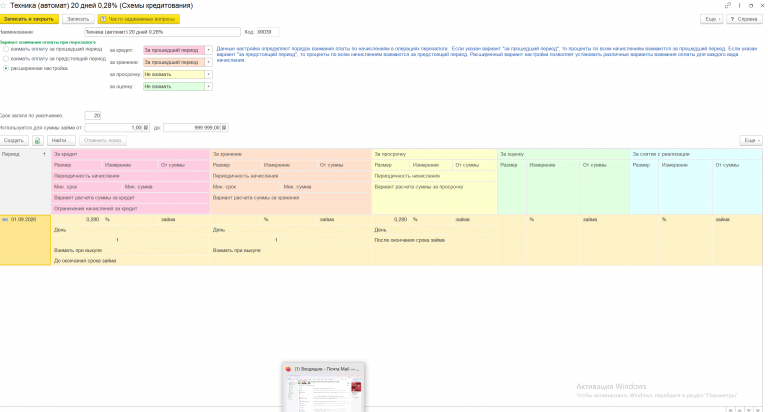Select the 01.09.2026 period cell
Image resolution: width=768 pixels, height=412 pixels.
pos(25,240)
